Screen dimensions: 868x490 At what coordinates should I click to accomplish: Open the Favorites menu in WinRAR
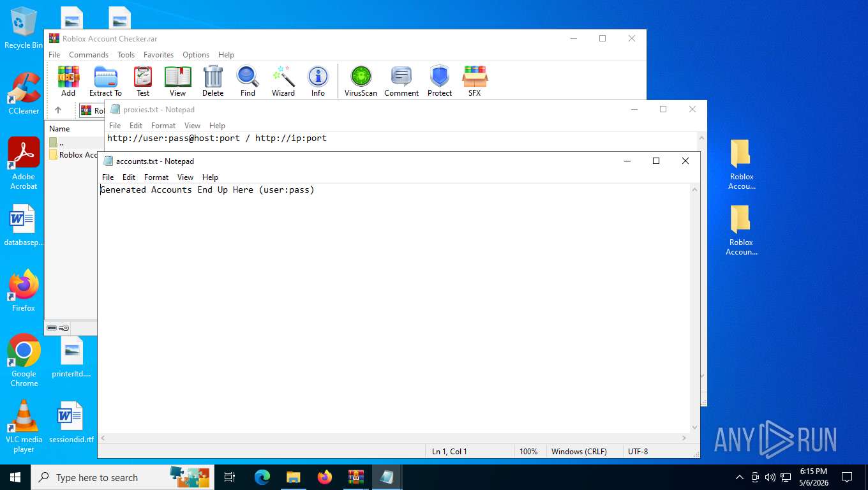(x=158, y=55)
